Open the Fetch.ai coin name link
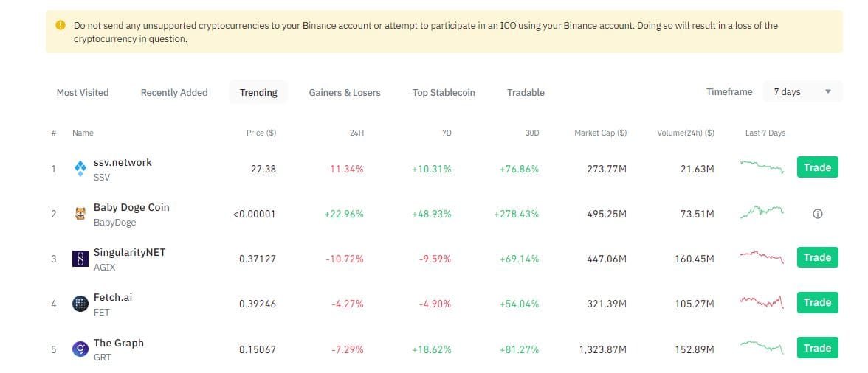Viewport: 868px width, 373px height. coord(113,298)
